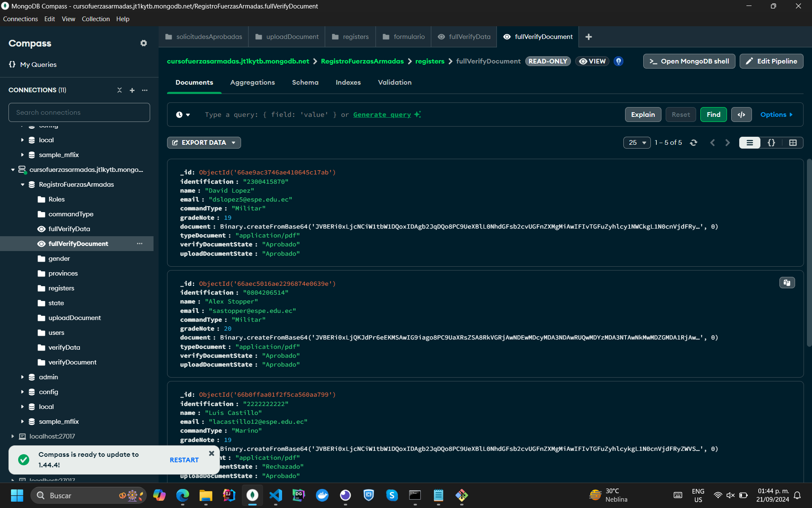Switch to Schema tab
This screenshot has width=812, height=508.
coord(305,83)
